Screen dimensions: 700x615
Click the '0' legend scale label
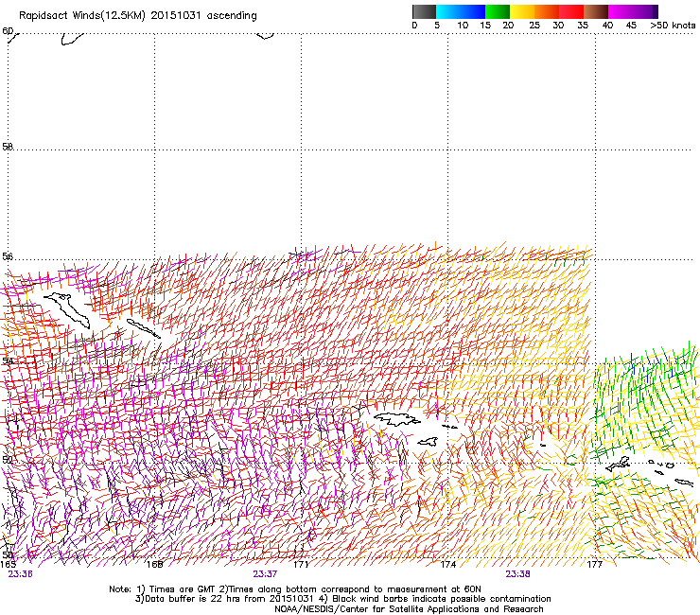click(x=414, y=26)
